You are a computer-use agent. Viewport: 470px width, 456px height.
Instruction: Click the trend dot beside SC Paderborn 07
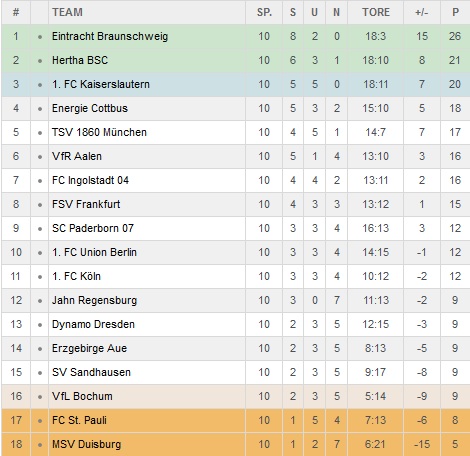[40, 229]
